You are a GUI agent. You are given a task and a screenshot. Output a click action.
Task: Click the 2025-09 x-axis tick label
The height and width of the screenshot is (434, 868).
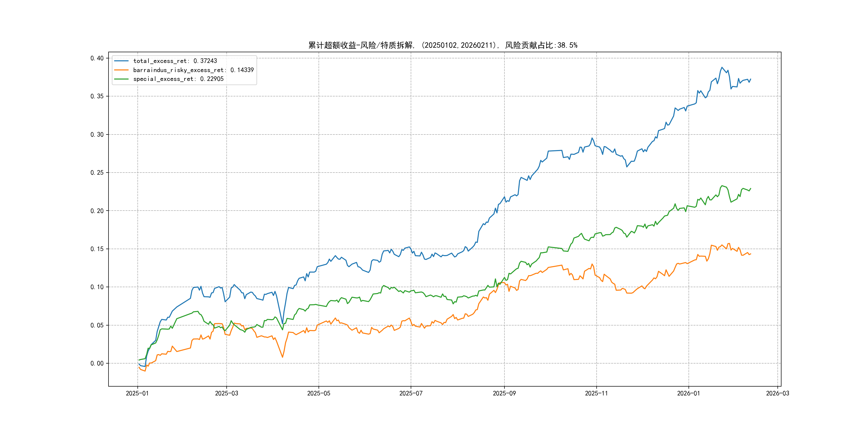click(x=504, y=393)
